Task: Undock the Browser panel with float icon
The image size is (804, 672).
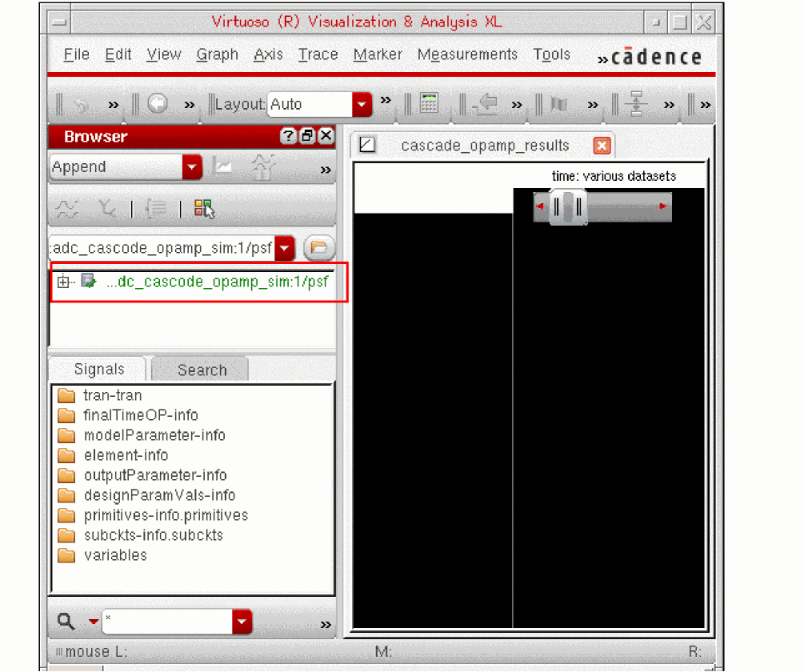Action: click(307, 136)
